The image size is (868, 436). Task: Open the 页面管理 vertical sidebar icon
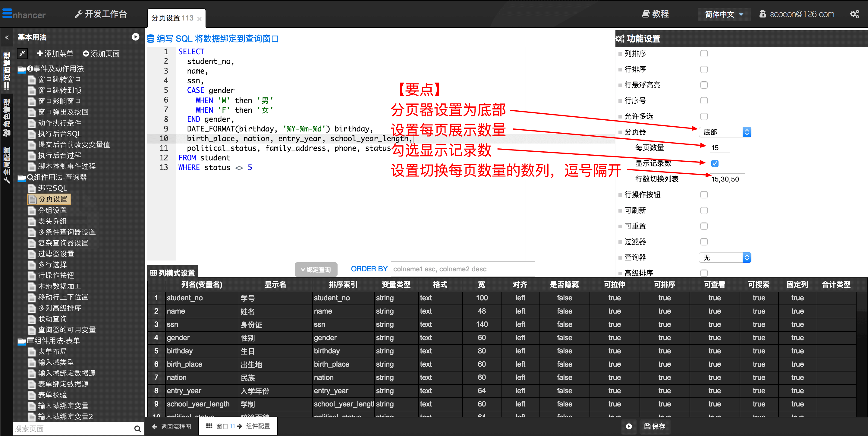pyautogui.click(x=7, y=70)
